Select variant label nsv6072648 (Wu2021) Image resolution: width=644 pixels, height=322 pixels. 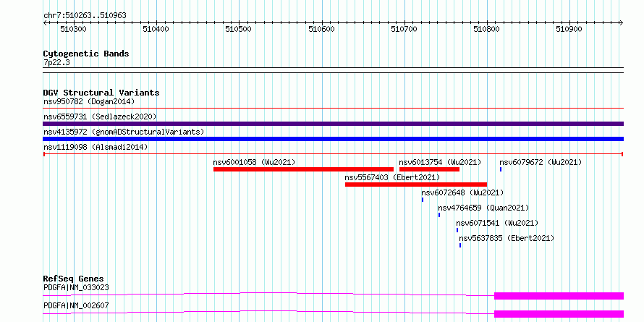(x=462, y=192)
